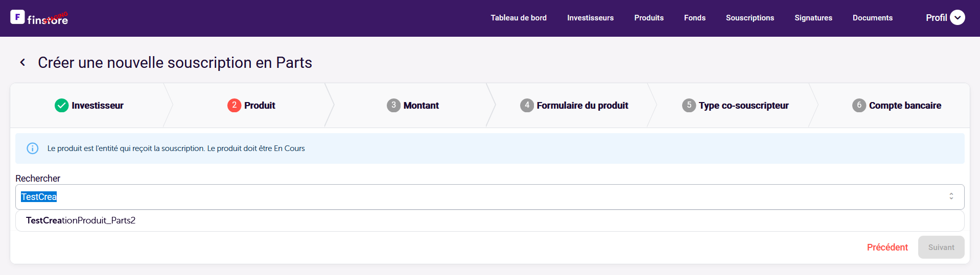
Task: Open the Investisseurs menu item
Action: point(590,18)
